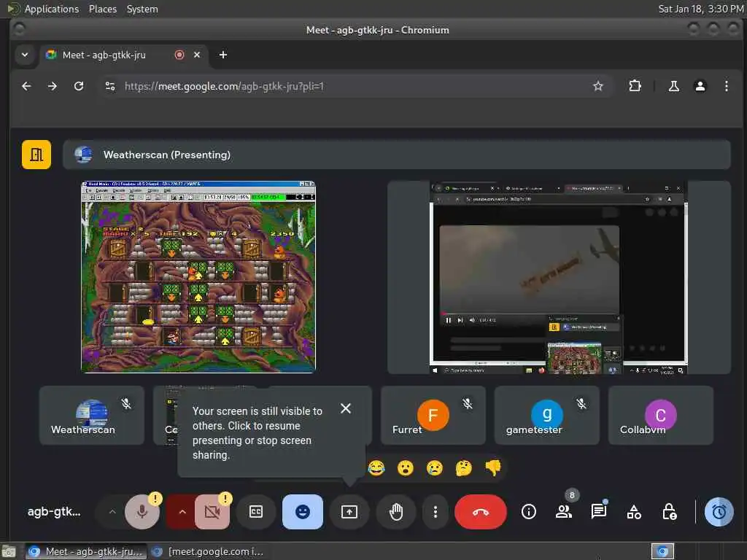
Task: Click the clock icon at call bar end
Action: click(x=719, y=512)
